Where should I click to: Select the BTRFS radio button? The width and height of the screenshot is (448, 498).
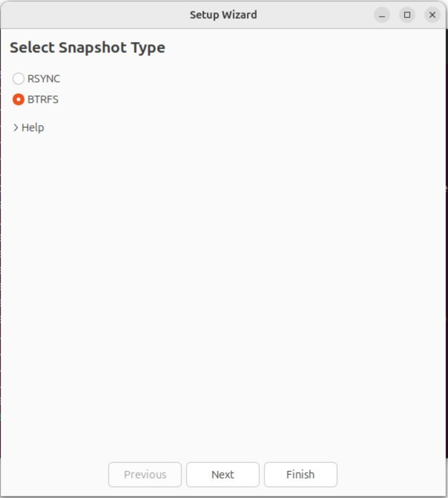click(x=18, y=99)
